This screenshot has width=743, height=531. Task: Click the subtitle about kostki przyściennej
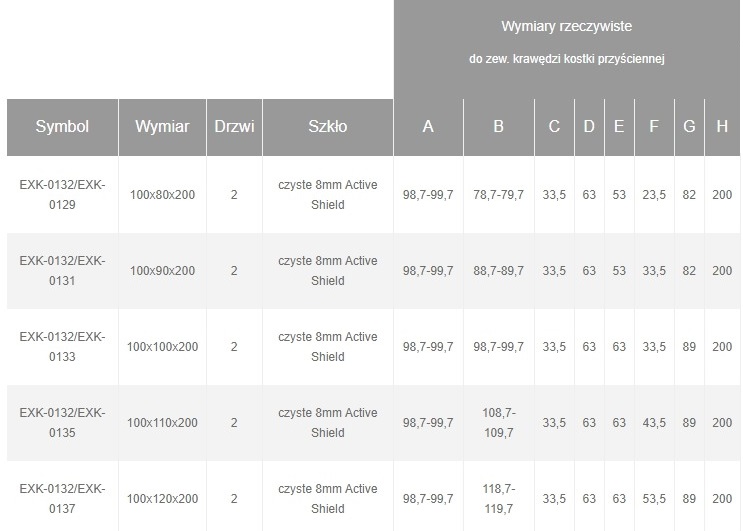567,59
